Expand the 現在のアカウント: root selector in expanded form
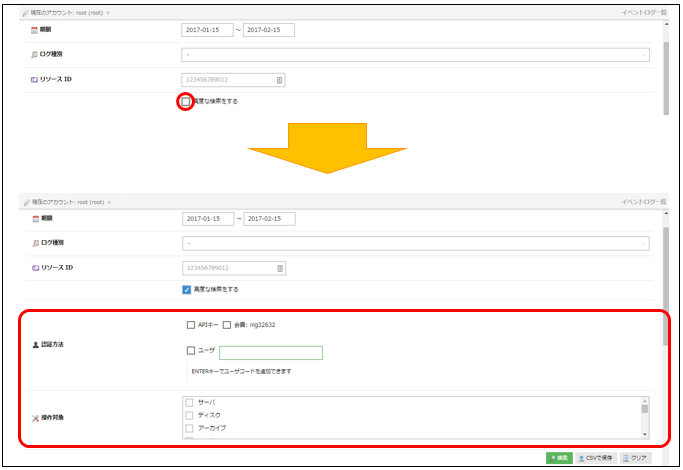 pos(108,202)
